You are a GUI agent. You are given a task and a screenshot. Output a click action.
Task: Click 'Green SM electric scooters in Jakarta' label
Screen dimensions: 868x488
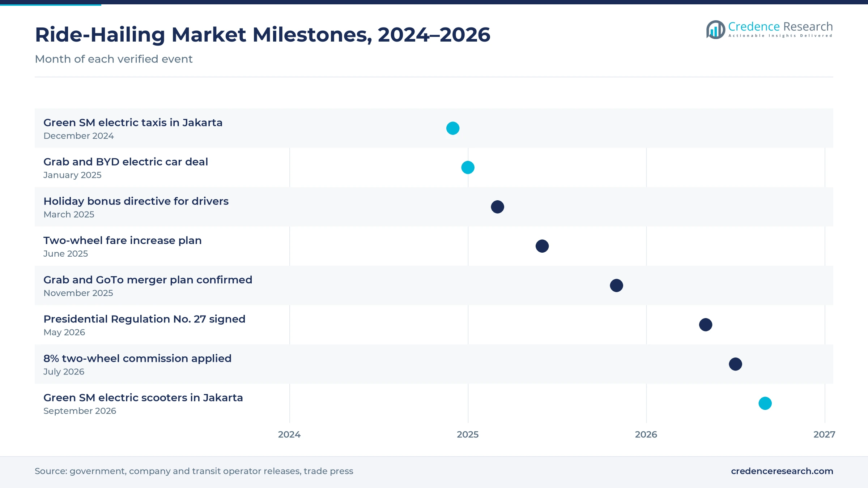143,398
